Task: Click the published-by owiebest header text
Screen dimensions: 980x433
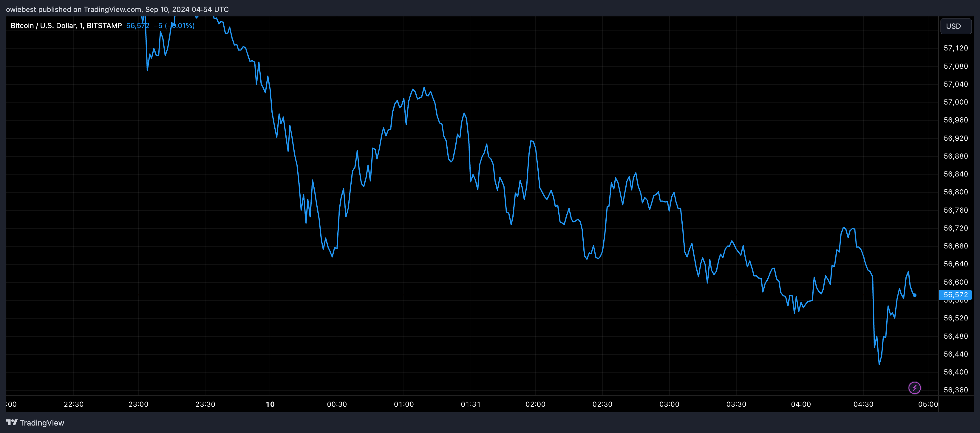Action: 118,9
